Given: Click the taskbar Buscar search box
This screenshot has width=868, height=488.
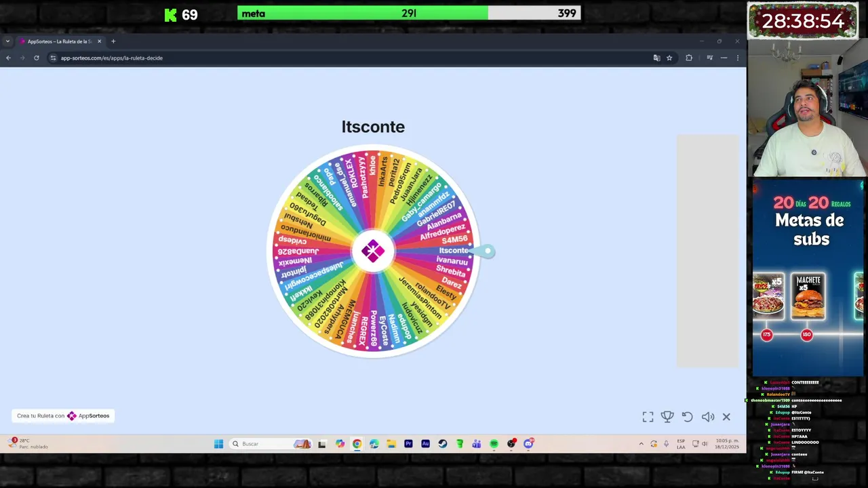Looking at the screenshot, I should click(x=270, y=444).
